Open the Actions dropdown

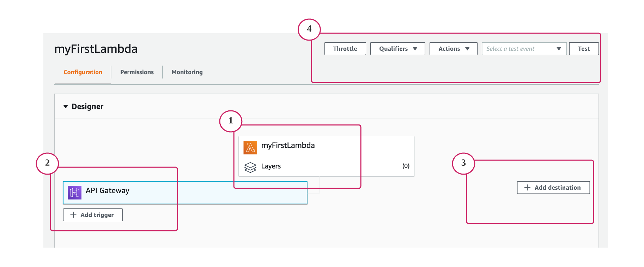(x=453, y=49)
